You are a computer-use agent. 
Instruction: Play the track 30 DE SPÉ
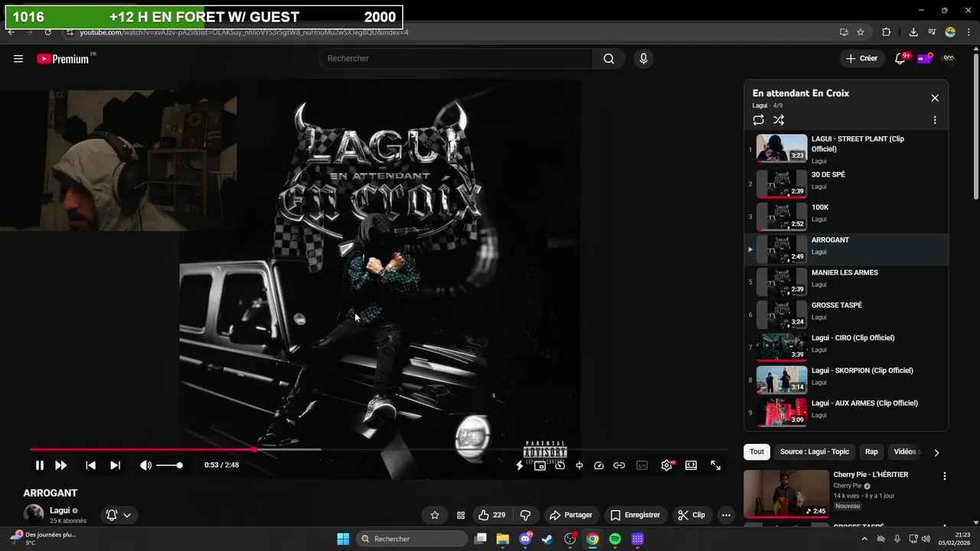[x=846, y=184]
